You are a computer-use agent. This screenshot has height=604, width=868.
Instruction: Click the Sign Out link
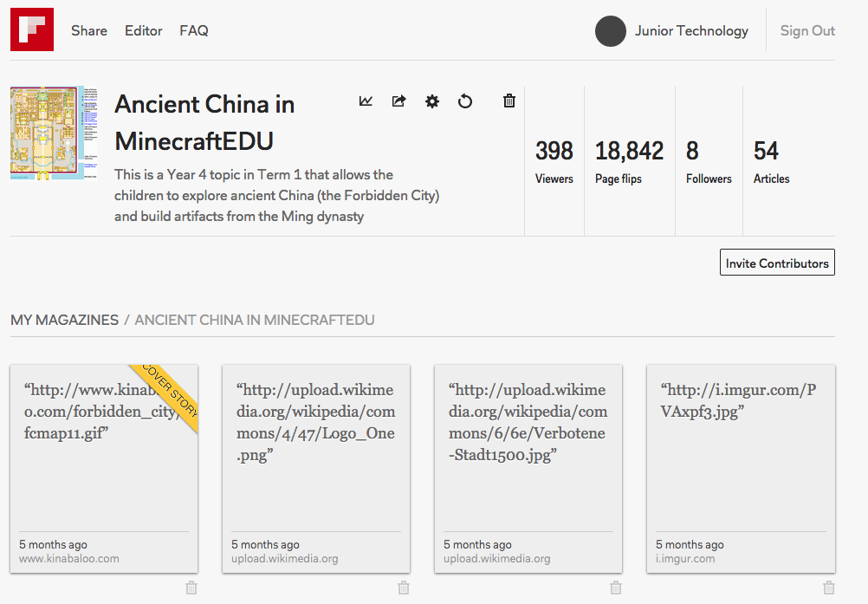click(807, 31)
